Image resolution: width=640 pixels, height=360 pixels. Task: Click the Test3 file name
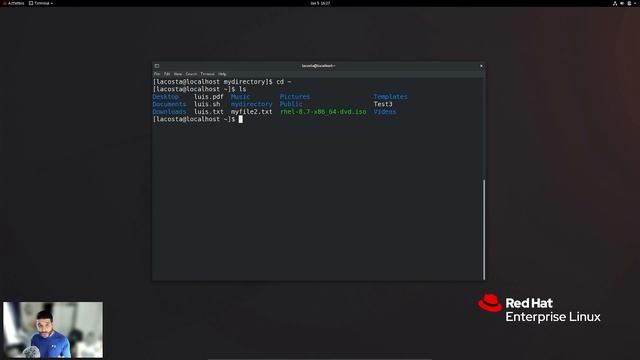tap(383, 104)
